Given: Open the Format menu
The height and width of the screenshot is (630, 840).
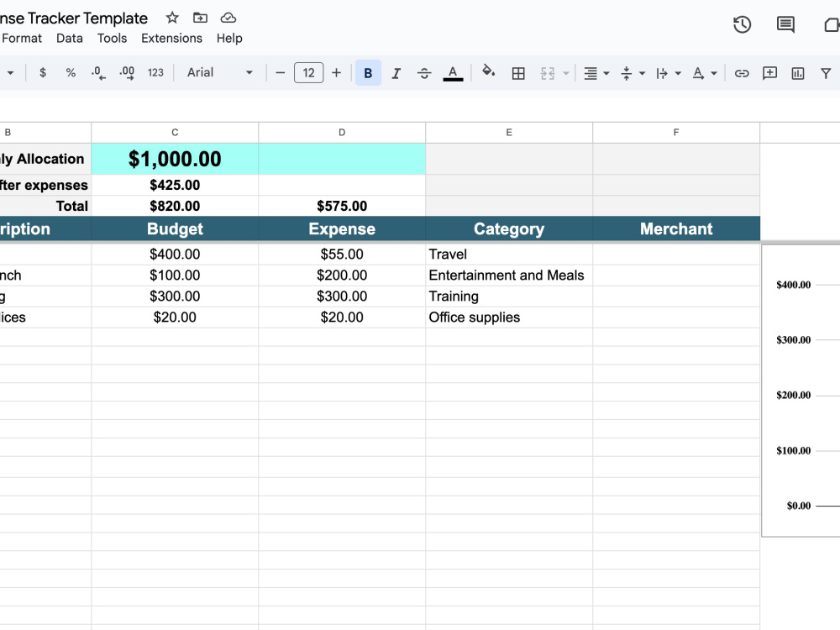Looking at the screenshot, I should point(22,38).
